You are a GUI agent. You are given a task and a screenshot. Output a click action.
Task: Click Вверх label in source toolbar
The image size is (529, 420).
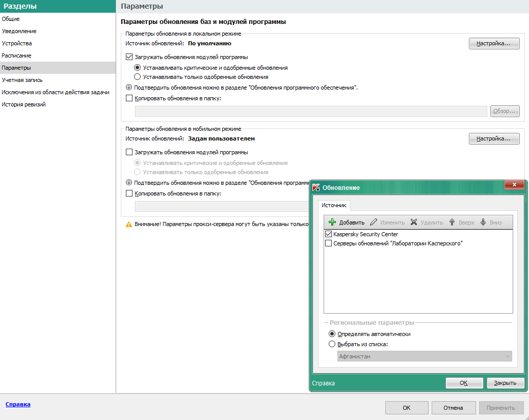click(x=466, y=222)
